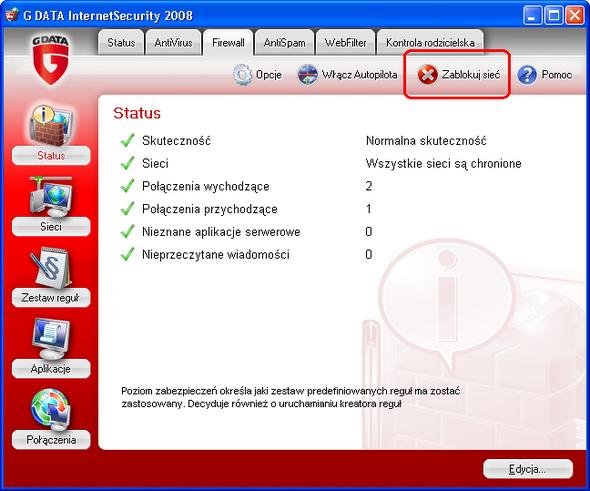
Task: Click the red Status heading
Action: click(137, 113)
